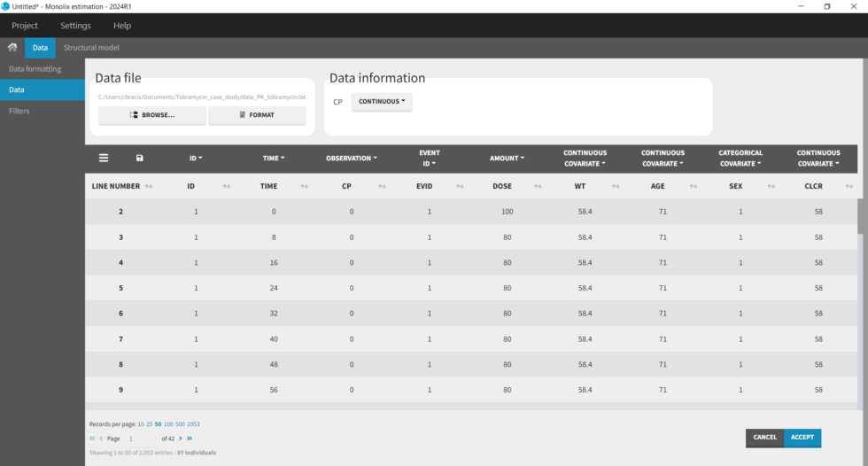Sort by LINE NUMBER column arrows
The image size is (868, 466).
click(x=149, y=187)
